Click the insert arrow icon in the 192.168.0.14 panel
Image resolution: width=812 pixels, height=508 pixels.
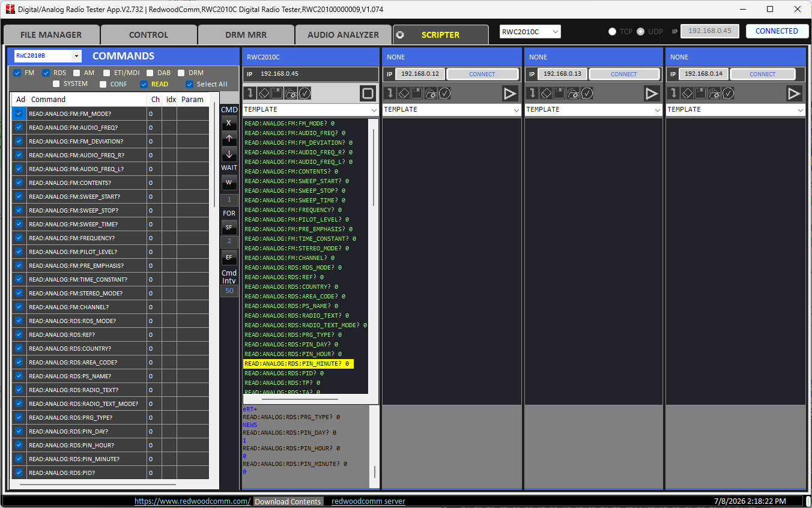pyautogui.click(x=673, y=93)
